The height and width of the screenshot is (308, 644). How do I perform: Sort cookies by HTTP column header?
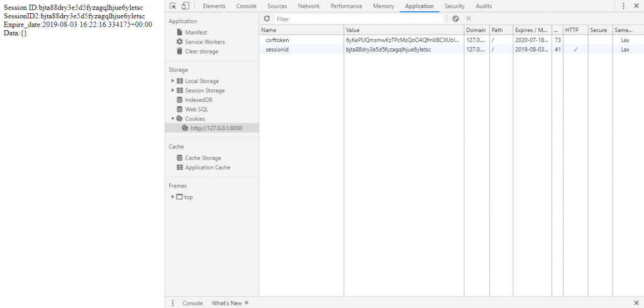coord(575,30)
